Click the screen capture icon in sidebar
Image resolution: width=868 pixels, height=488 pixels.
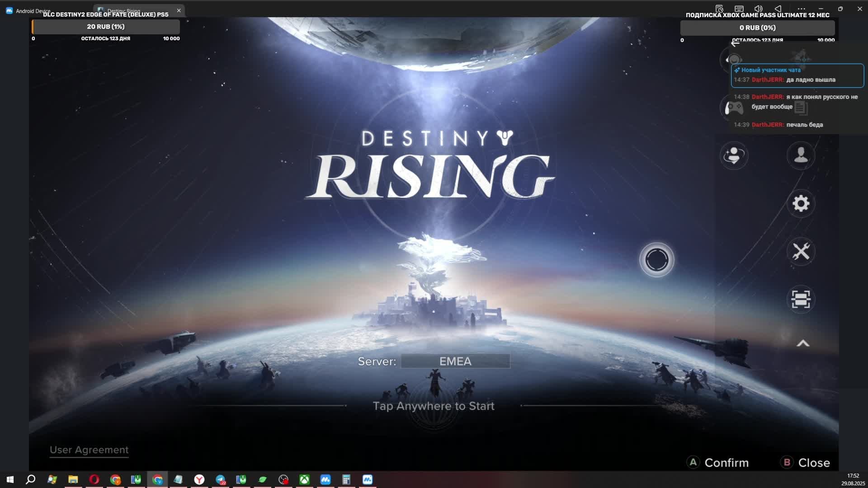(x=801, y=299)
